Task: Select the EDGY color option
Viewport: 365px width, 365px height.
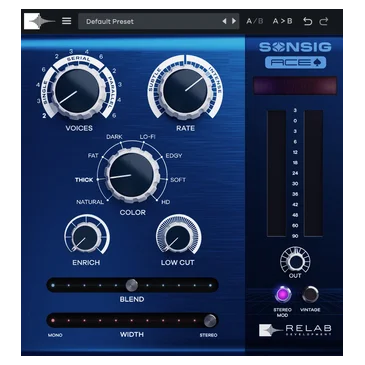Action: point(174,156)
